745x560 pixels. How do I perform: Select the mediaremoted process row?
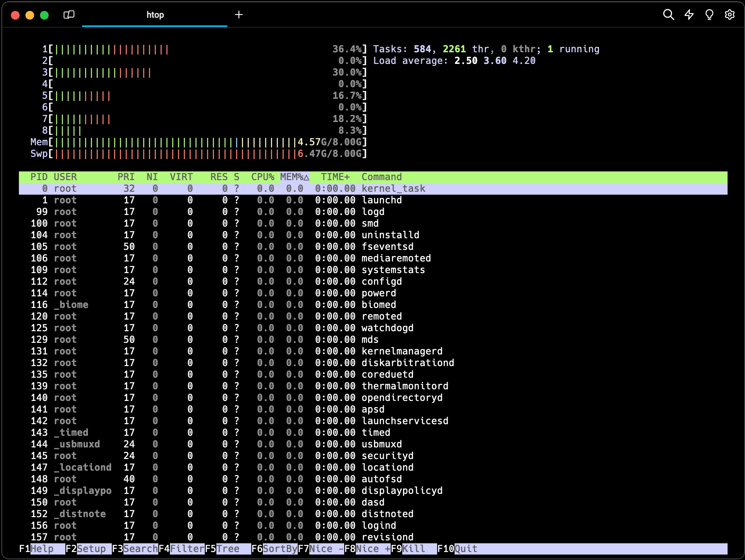pos(373,258)
